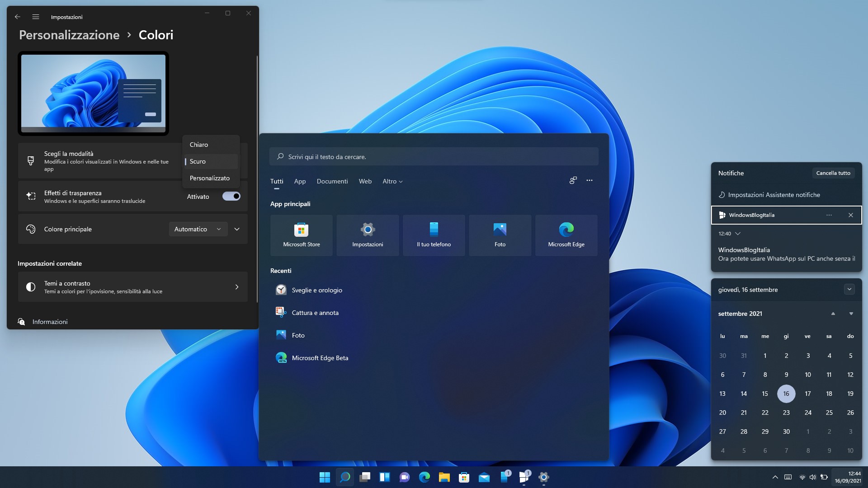Viewport: 868px width, 488px height.
Task: Open the hamburger navigation menu in Impostazioni
Action: [36, 17]
